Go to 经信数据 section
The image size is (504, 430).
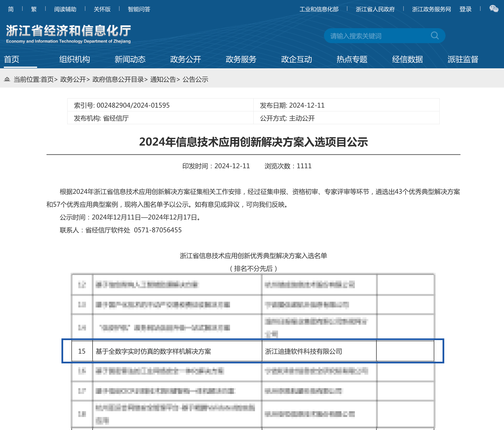pos(407,59)
